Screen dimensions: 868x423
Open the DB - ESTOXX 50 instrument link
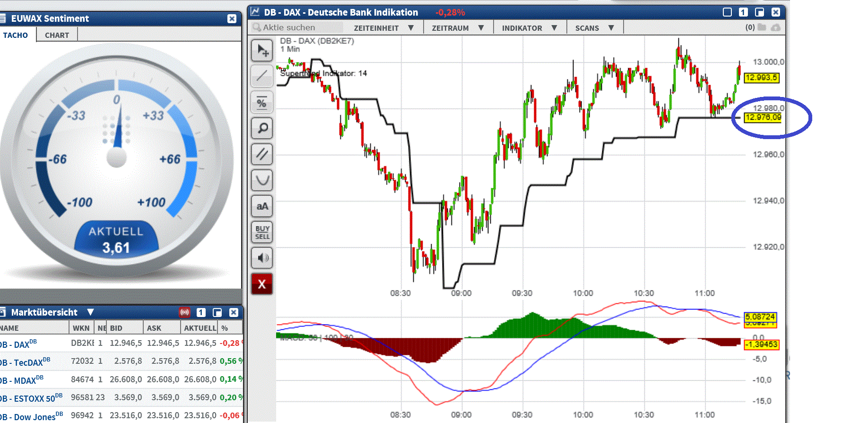coord(31,397)
